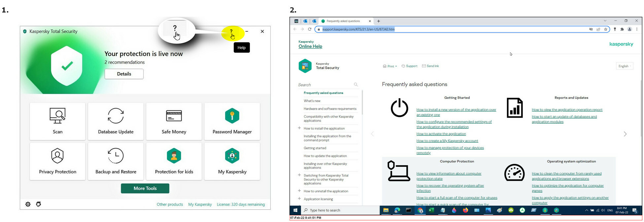Open Firefox from the taskbar
The height and width of the screenshot is (222, 644).
(x=465, y=210)
